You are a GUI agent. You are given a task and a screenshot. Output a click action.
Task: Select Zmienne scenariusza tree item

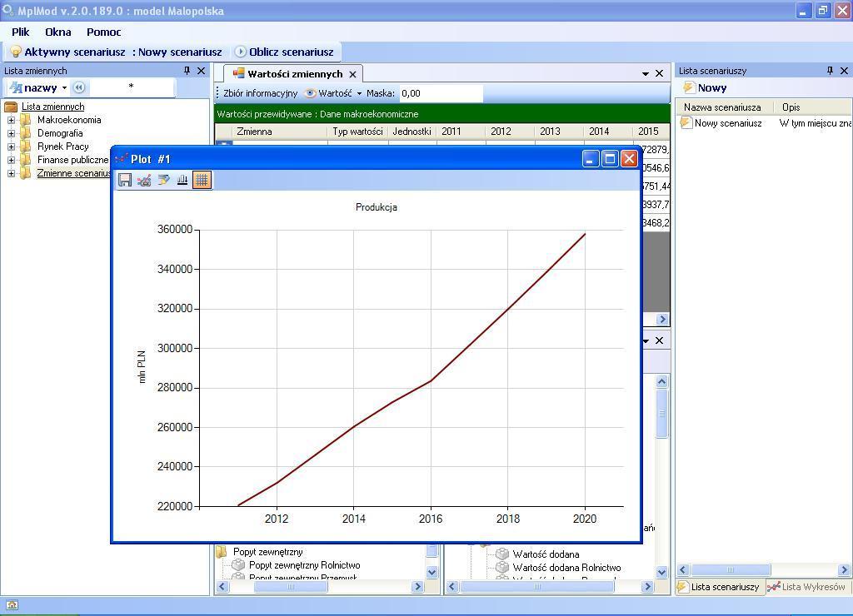(x=73, y=173)
